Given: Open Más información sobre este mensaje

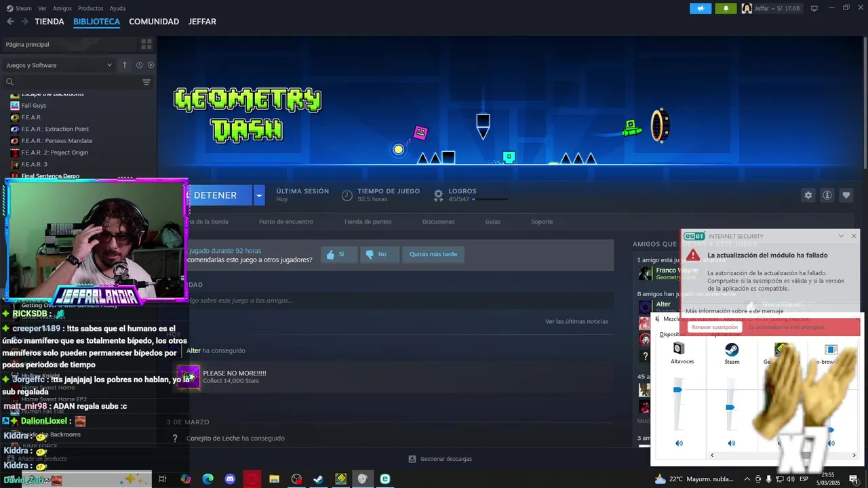Looking at the screenshot, I should click(734, 311).
